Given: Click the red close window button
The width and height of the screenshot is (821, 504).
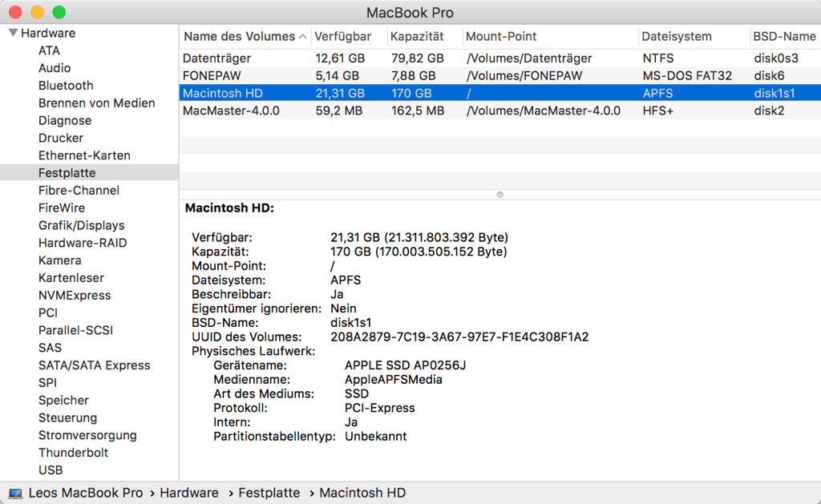Looking at the screenshot, I should pos(16,12).
